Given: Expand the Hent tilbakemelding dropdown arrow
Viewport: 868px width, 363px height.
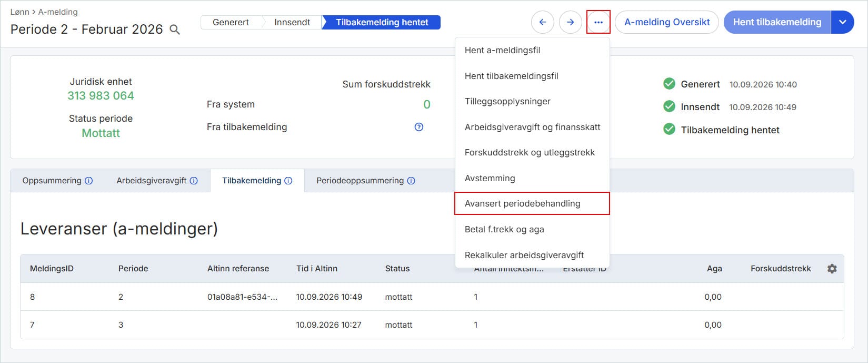Looking at the screenshot, I should (843, 22).
